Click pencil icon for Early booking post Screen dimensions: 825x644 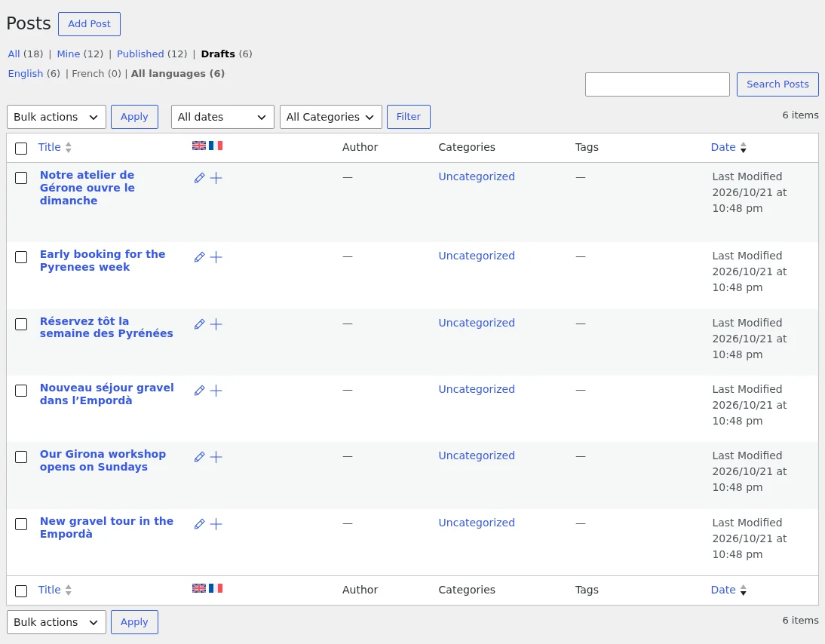199,256
